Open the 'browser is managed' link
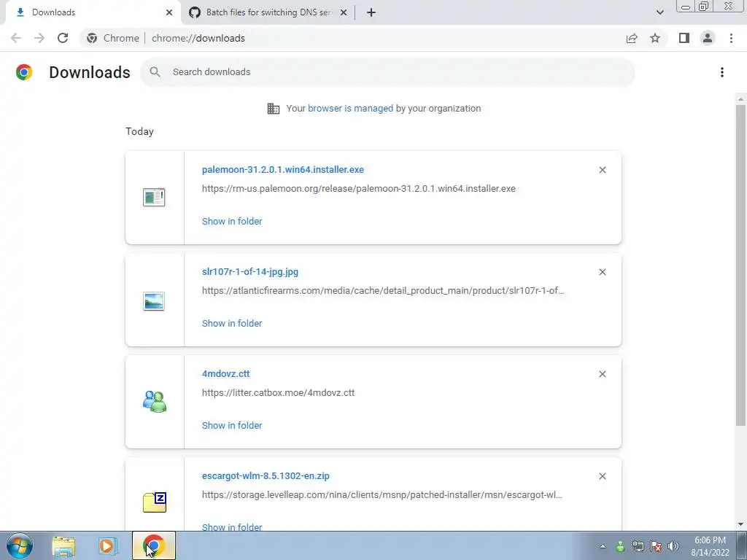 pyautogui.click(x=350, y=108)
